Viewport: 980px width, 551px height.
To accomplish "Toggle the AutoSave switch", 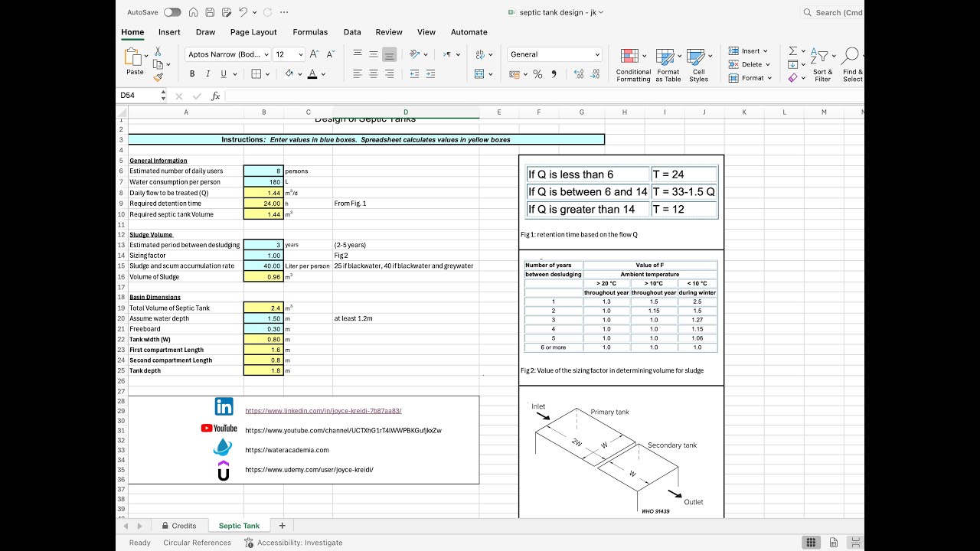I will (172, 12).
